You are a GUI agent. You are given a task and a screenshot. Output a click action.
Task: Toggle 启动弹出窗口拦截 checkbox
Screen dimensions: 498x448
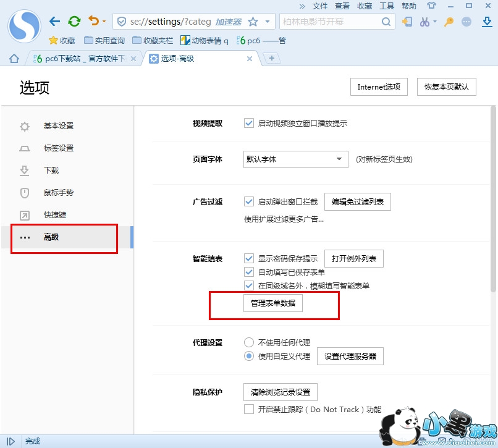click(248, 201)
